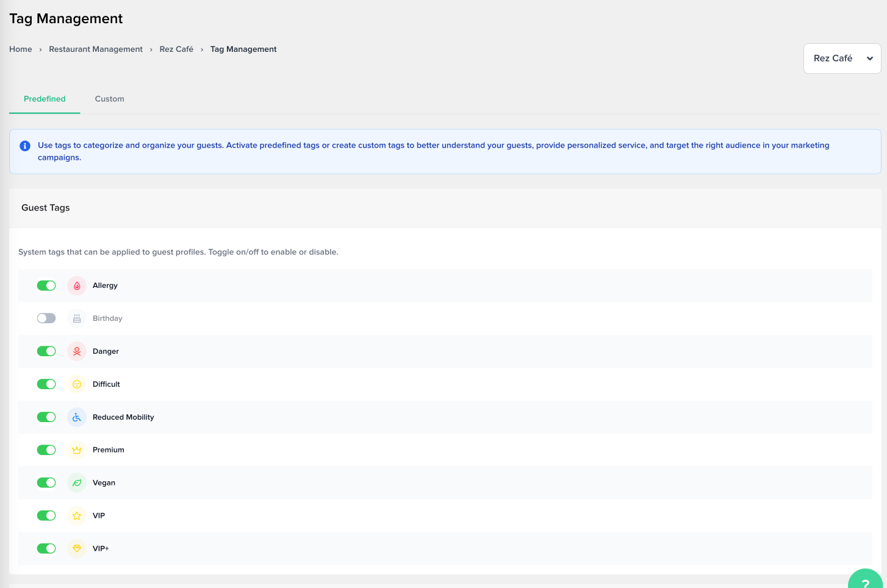Click the Allergy droplet icon

coord(77,285)
